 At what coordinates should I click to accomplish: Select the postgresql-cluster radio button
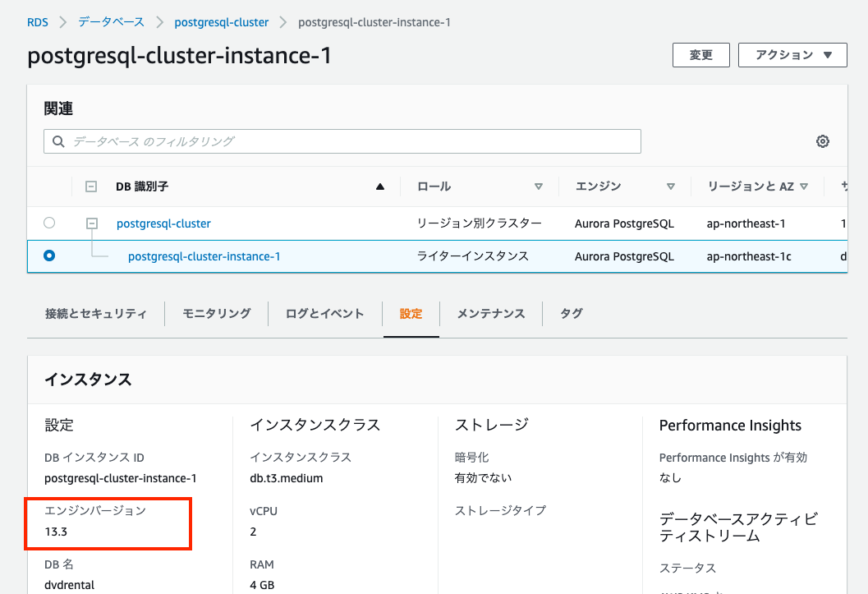coord(48,223)
